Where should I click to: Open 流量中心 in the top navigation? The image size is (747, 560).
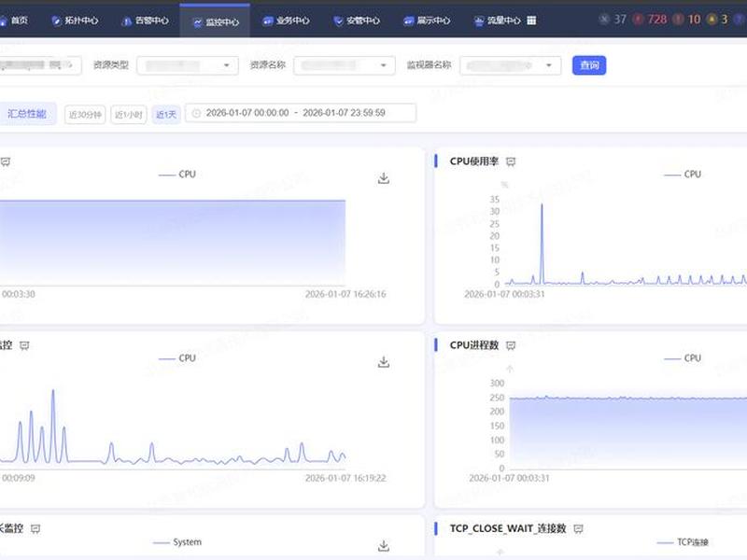[x=498, y=21]
